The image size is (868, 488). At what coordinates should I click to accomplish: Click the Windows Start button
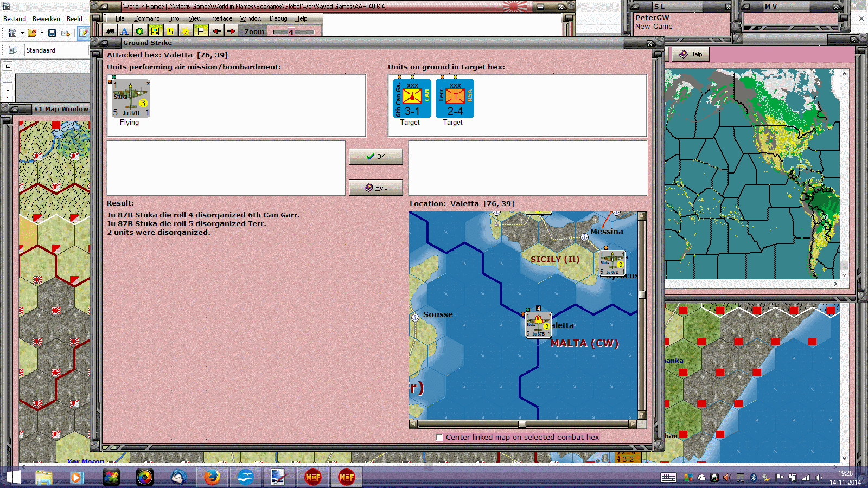(13, 477)
